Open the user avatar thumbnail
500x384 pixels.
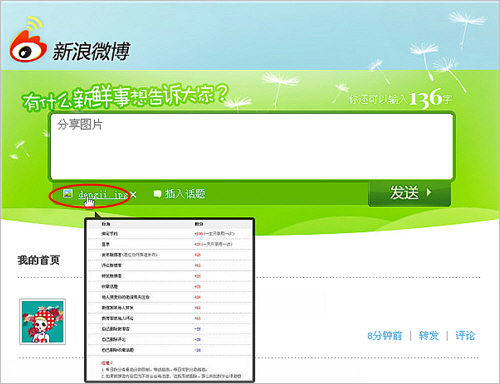[42, 322]
